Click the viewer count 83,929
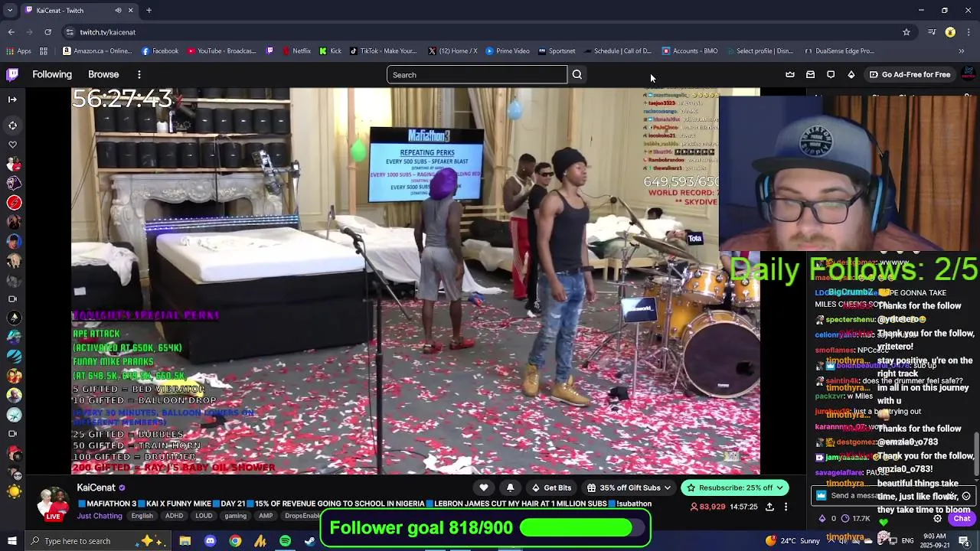 click(708, 507)
